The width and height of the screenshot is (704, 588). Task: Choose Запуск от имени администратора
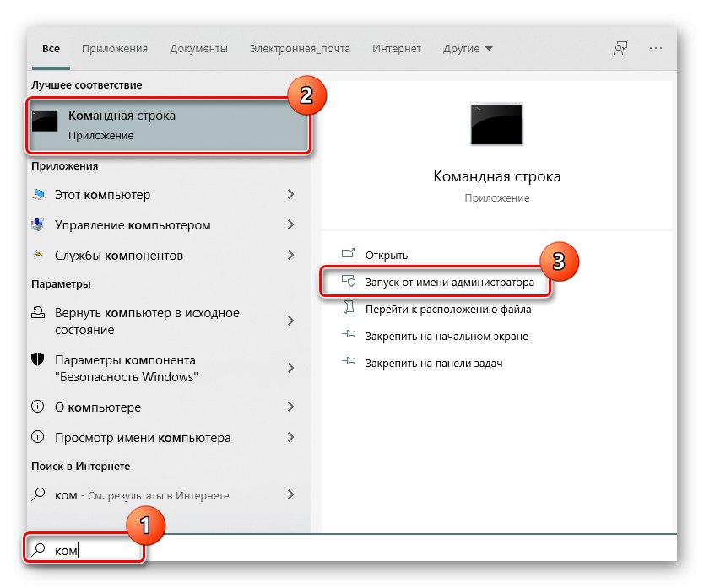pos(449,282)
